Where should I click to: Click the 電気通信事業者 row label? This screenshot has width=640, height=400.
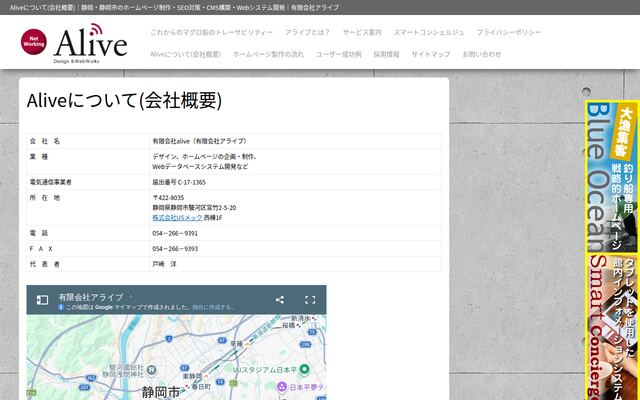coord(50,182)
